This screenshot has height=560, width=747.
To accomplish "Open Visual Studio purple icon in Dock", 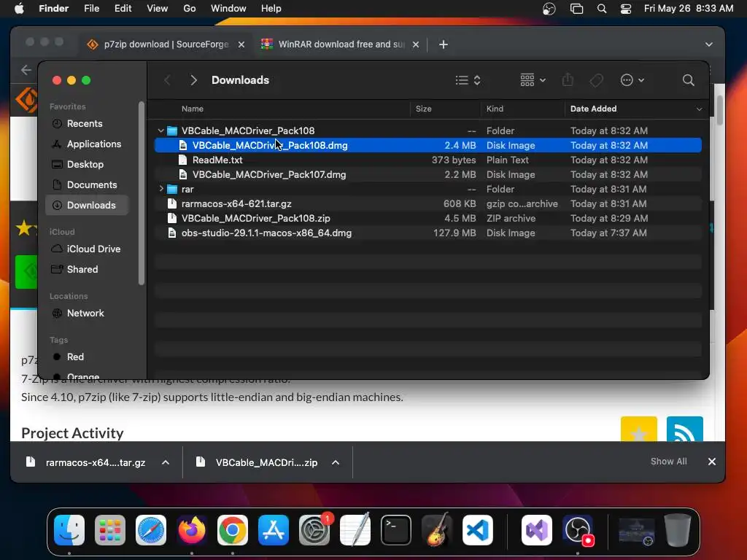I will [x=537, y=530].
